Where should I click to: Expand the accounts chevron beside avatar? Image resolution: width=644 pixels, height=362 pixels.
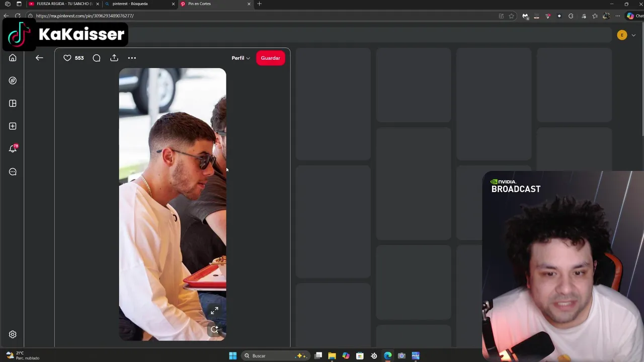point(633,35)
